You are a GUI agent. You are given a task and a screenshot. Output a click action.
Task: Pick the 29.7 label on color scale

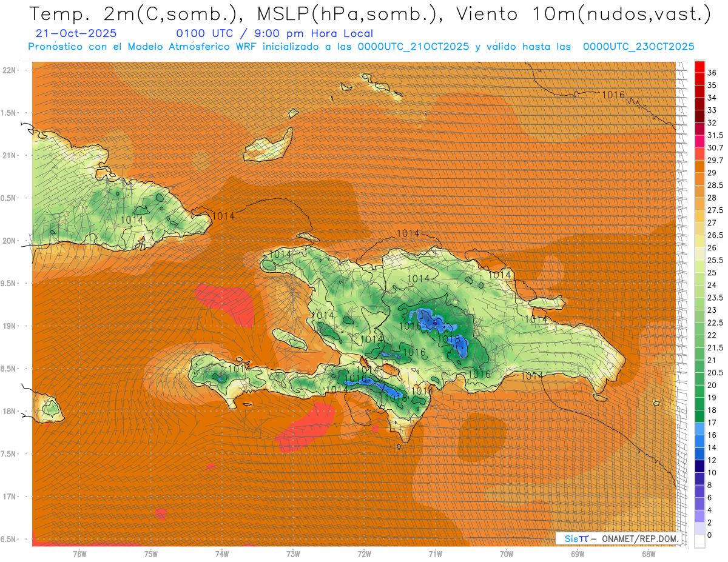[x=715, y=160]
